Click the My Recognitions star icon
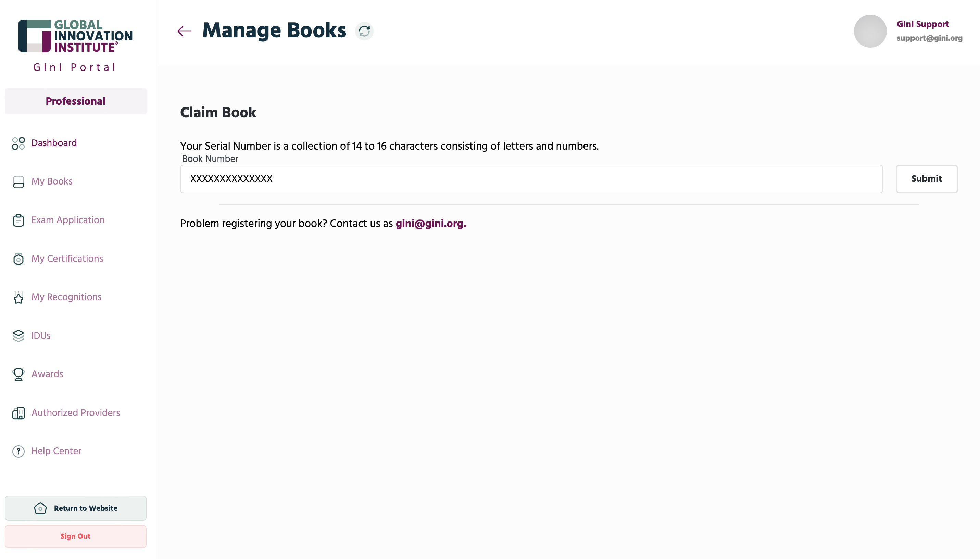 (18, 297)
